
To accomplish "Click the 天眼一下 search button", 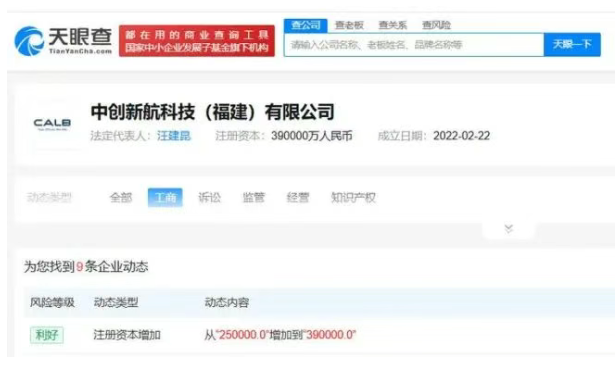I will click(x=572, y=44).
